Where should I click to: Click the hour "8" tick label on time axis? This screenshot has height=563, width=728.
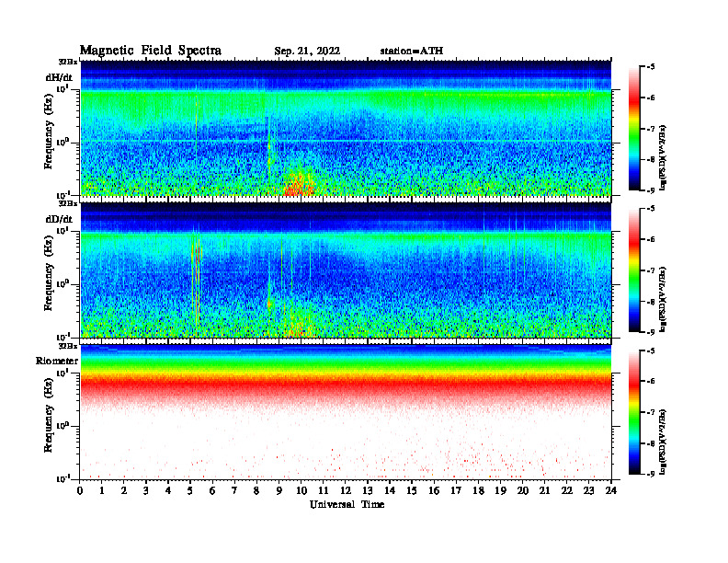tap(256, 491)
